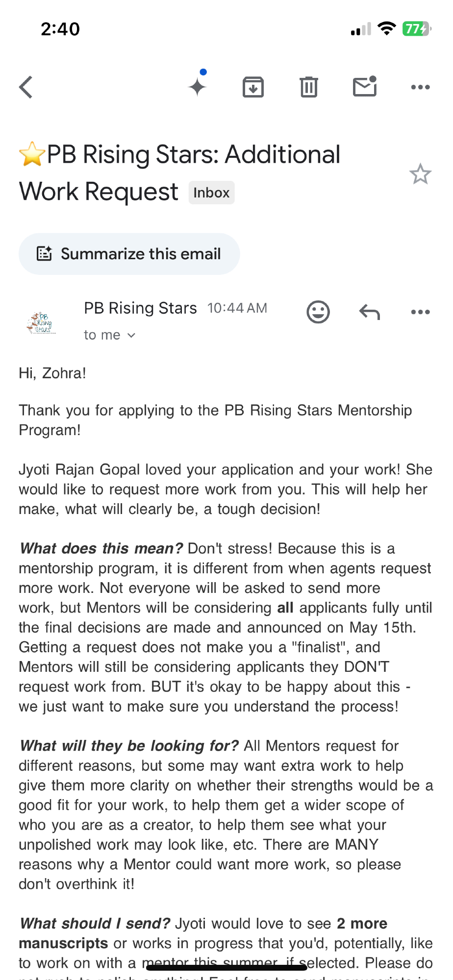The height and width of the screenshot is (980, 453).
Task: Open the Gemini sparkle assistant
Action: pos(198,87)
